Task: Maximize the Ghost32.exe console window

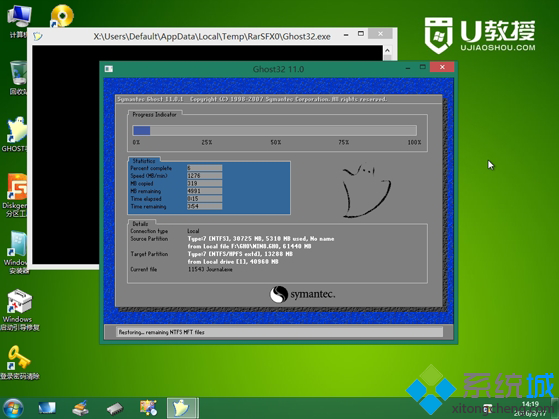Action: pos(361,34)
